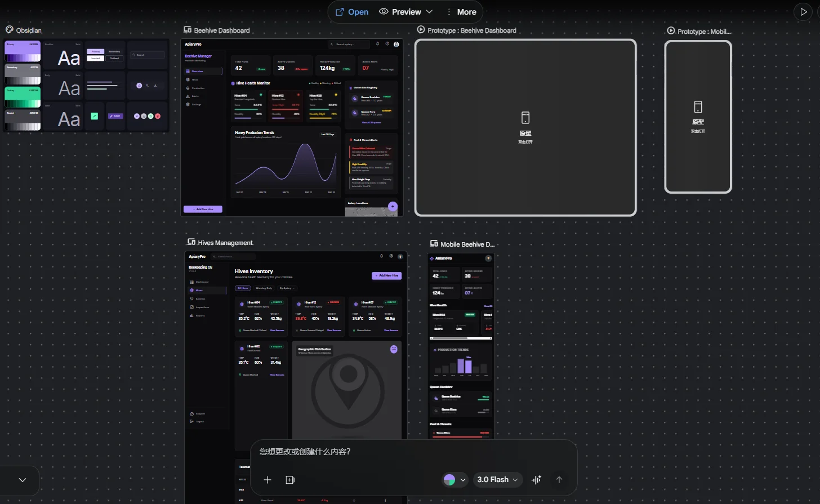
Task: Click play icon beside Prototype : Beehive Dashboard
Action: tap(421, 30)
